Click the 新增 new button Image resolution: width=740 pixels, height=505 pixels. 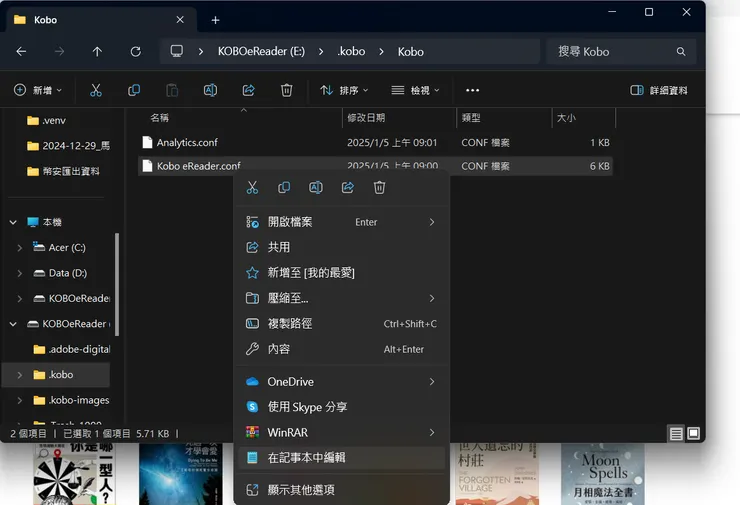38,90
